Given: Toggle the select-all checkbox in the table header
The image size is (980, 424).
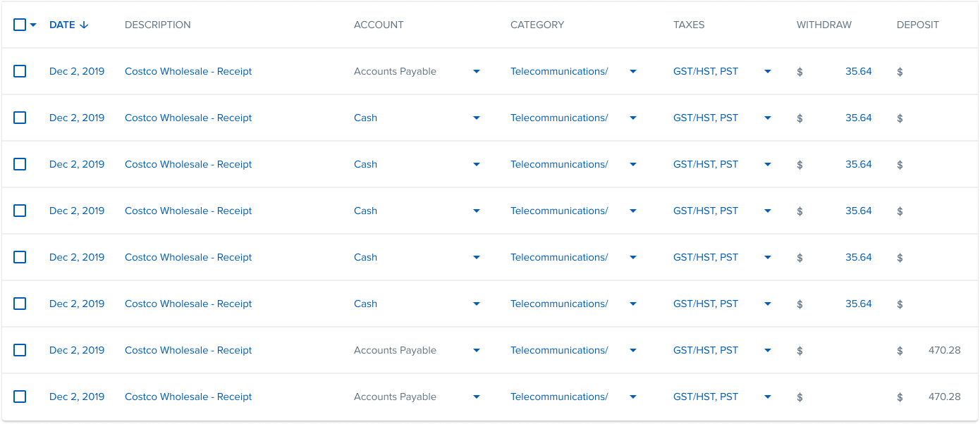Looking at the screenshot, I should click(20, 25).
